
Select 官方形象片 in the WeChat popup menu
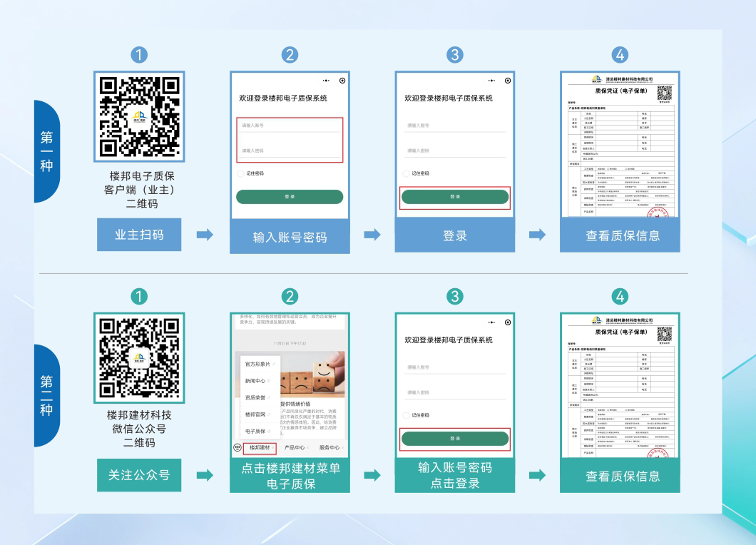[x=260, y=364]
